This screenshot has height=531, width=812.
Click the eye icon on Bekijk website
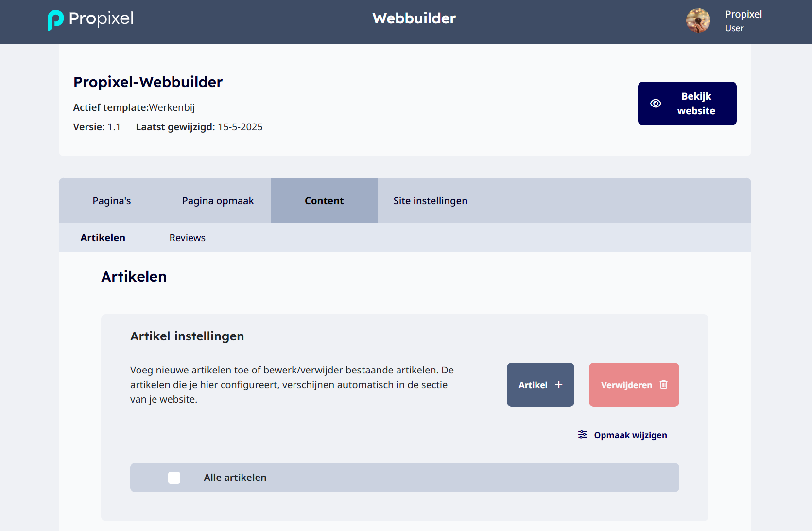(656, 104)
